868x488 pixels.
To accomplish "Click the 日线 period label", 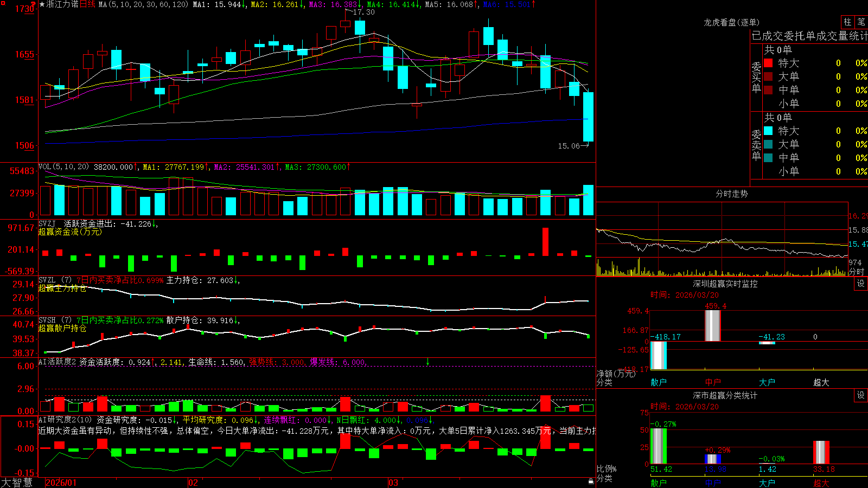I will (x=87, y=4).
